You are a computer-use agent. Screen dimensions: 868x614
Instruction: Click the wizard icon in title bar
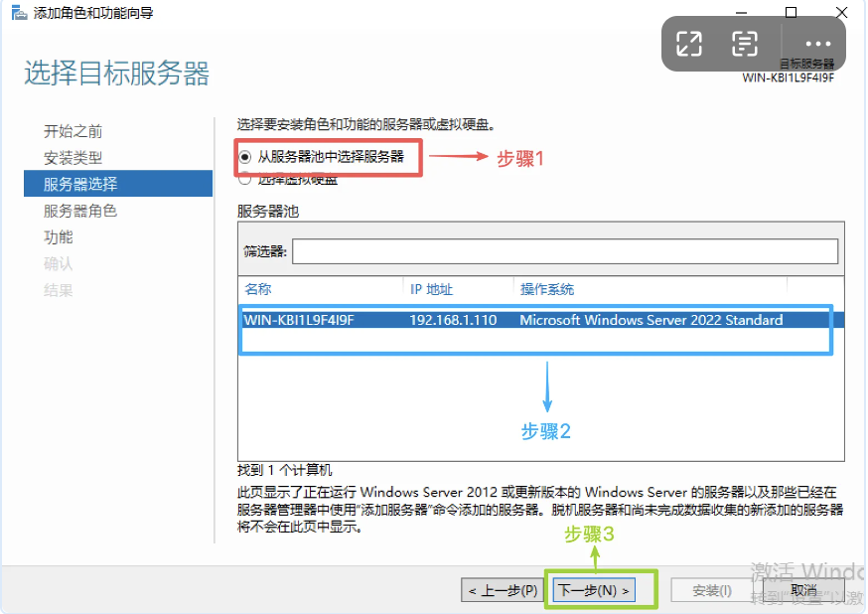(17, 13)
